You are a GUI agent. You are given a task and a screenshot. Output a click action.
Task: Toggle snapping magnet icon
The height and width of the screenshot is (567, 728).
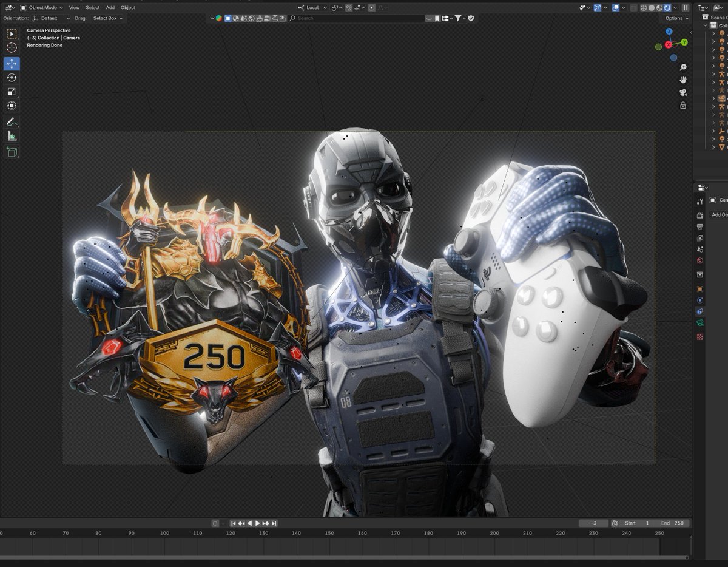(349, 8)
